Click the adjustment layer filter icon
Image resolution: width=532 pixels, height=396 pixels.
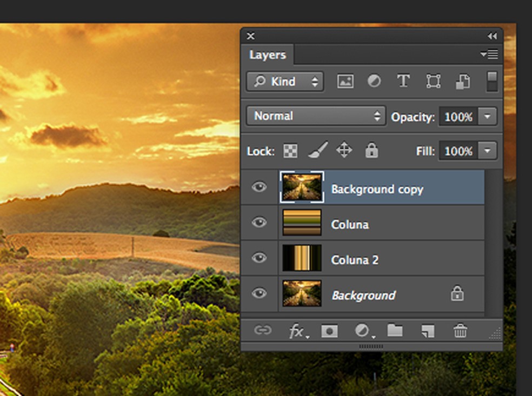tap(374, 82)
